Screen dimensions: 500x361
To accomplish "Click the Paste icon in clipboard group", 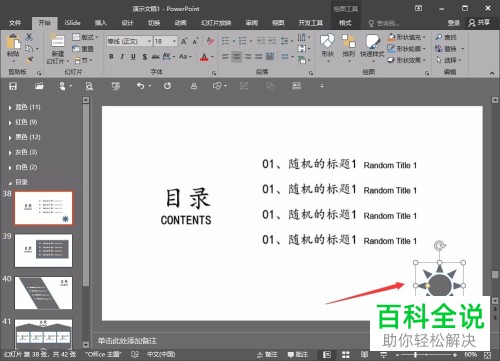I will point(13,42).
